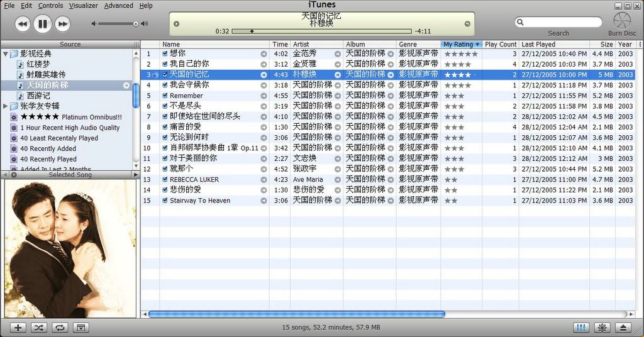Toggle shuffle playback icon
The image size is (644, 337).
click(x=38, y=328)
